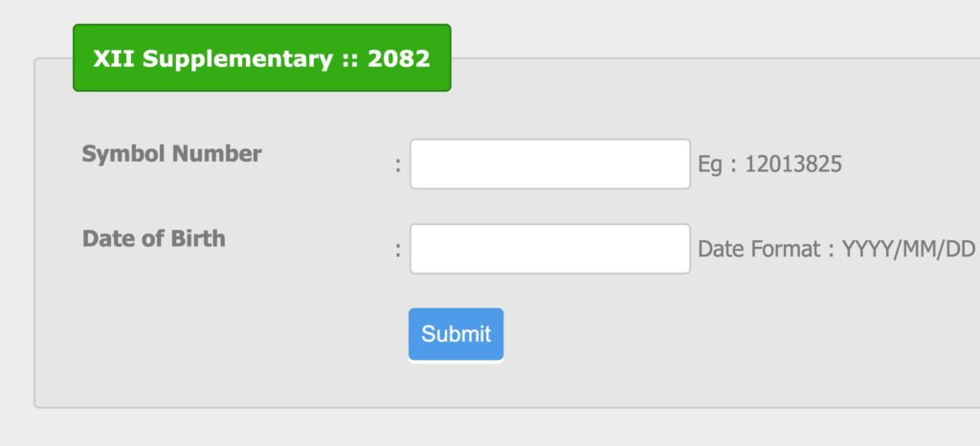Image resolution: width=980 pixels, height=446 pixels.
Task: Click the word Symbol in the first label
Action: click(x=121, y=153)
